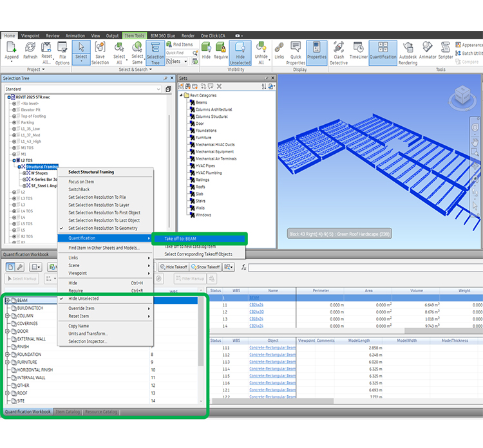Open the TimeLiner tool
The width and height of the screenshot is (483, 448).
(358, 51)
